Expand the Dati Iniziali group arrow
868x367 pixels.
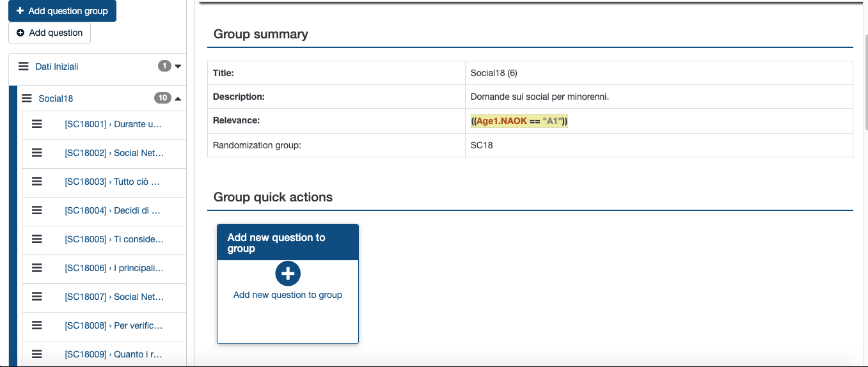[x=178, y=66]
